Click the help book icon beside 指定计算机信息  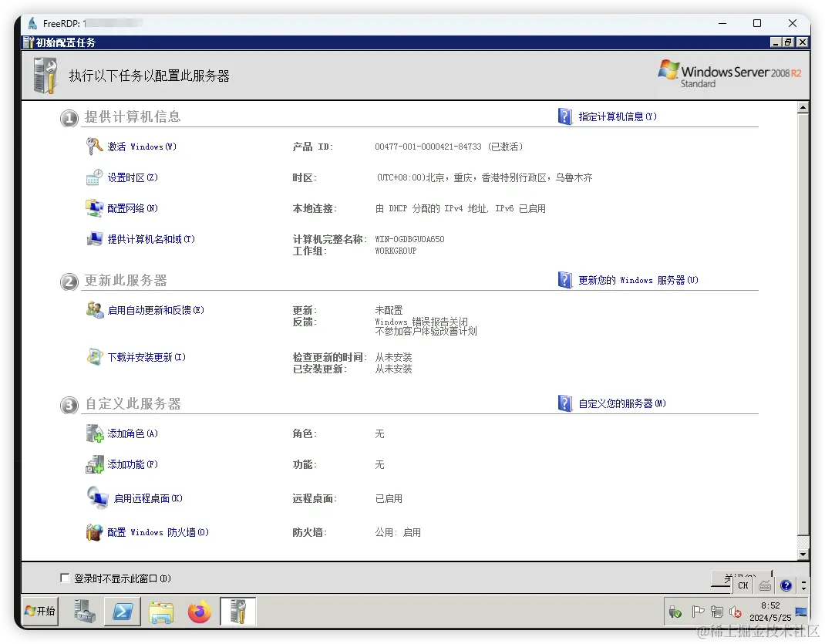[x=565, y=116]
